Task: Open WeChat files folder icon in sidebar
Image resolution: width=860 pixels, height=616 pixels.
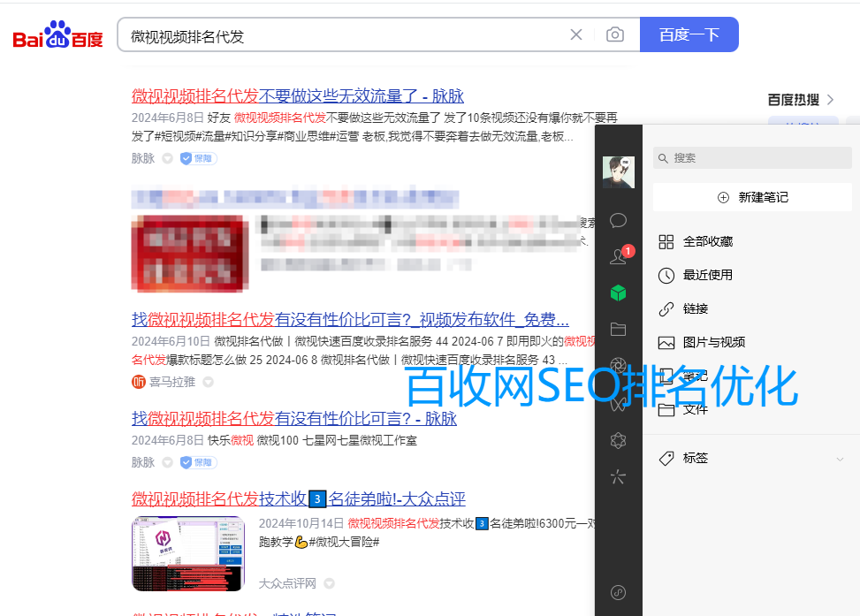Action: (618, 329)
